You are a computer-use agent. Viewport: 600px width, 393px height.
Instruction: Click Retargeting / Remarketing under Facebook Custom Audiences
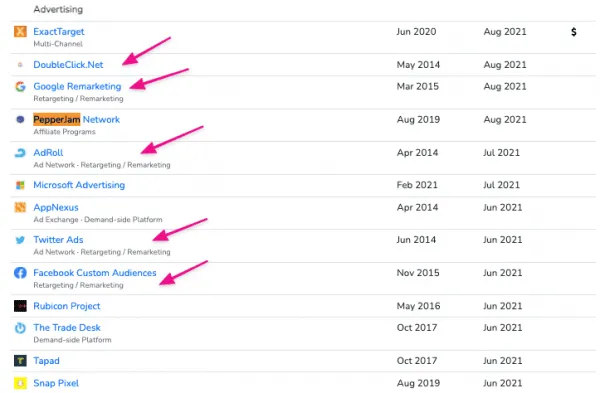pos(78,285)
